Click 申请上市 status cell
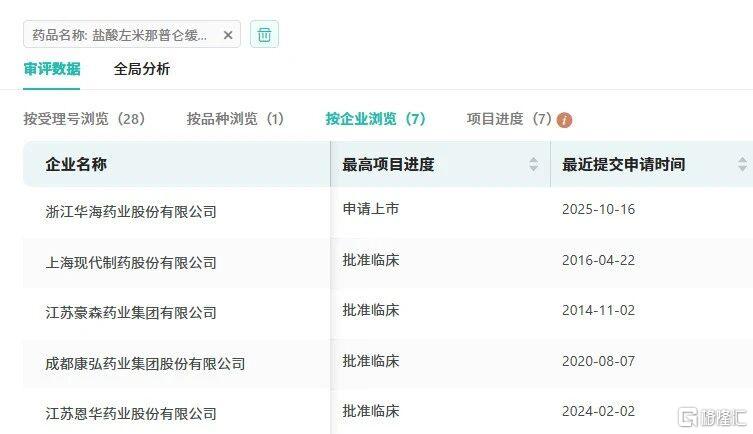This screenshot has width=753, height=434. [371, 209]
